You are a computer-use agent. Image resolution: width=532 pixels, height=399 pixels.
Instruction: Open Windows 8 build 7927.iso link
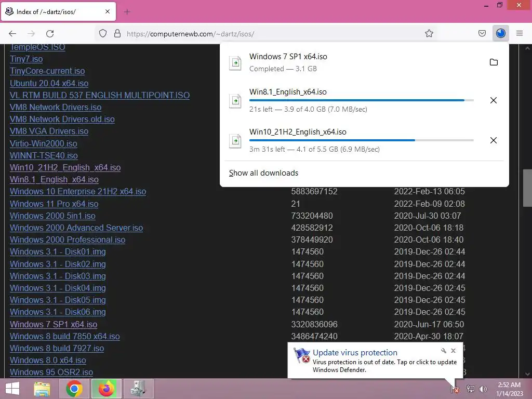point(57,349)
